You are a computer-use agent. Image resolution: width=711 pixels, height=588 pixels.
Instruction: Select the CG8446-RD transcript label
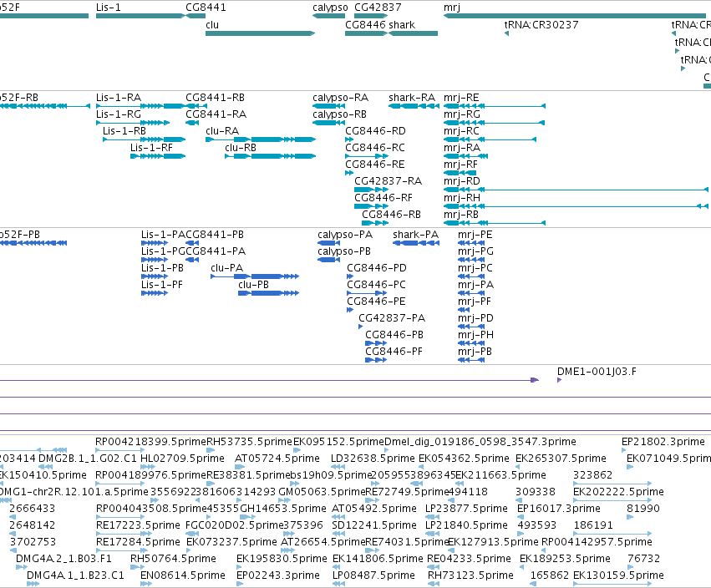click(375, 131)
